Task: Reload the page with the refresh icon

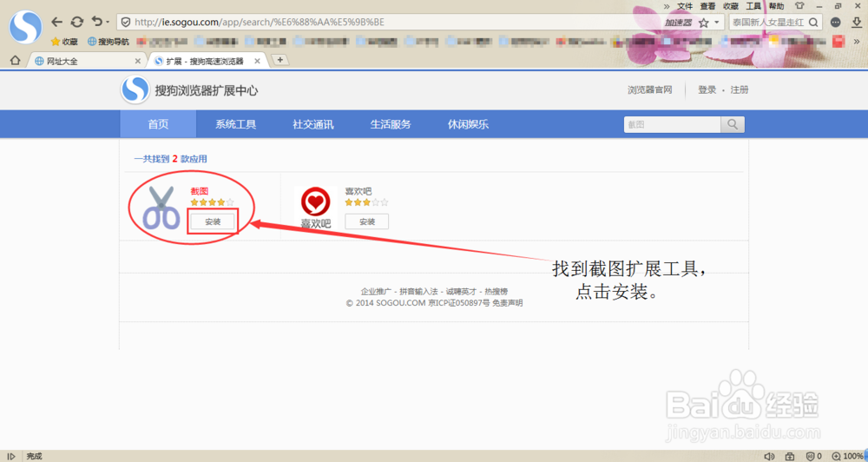Action: pos(77,22)
